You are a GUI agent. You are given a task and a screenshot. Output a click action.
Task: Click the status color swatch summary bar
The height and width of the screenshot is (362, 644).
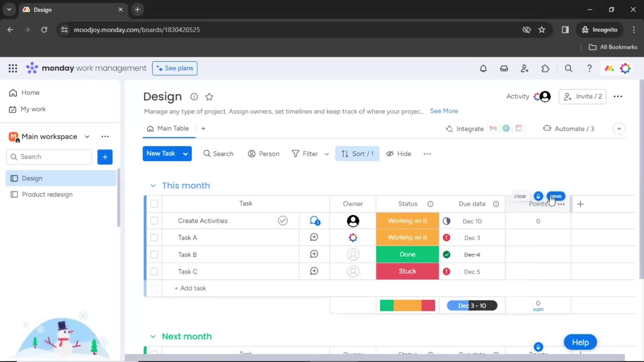point(407,305)
